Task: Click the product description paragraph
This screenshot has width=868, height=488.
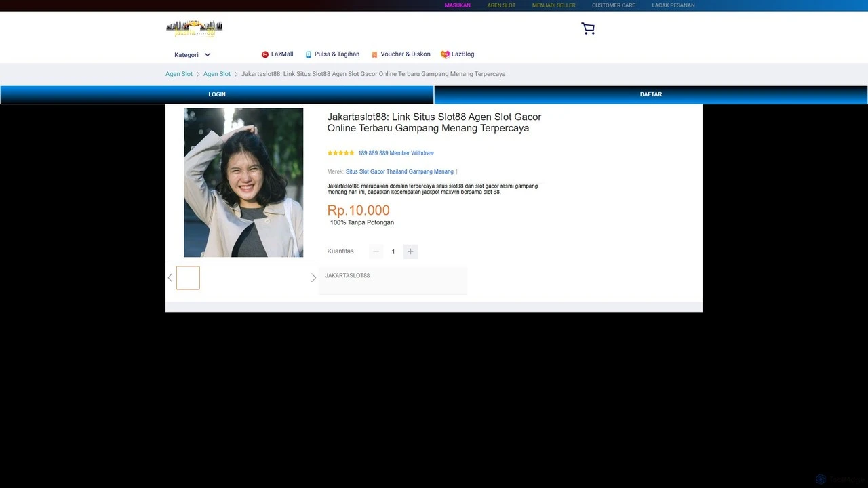Action: point(433,189)
